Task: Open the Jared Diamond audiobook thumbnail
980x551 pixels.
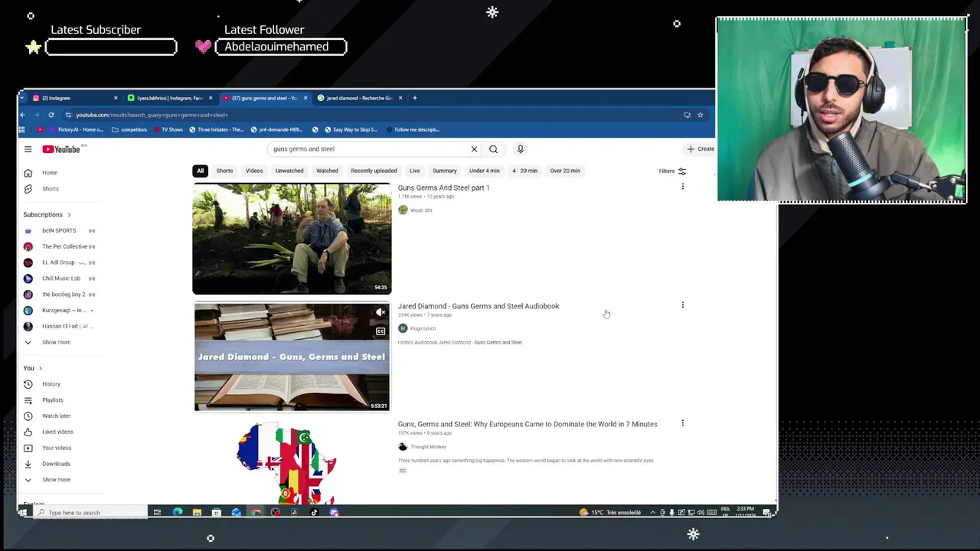Action: pyautogui.click(x=292, y=357)
